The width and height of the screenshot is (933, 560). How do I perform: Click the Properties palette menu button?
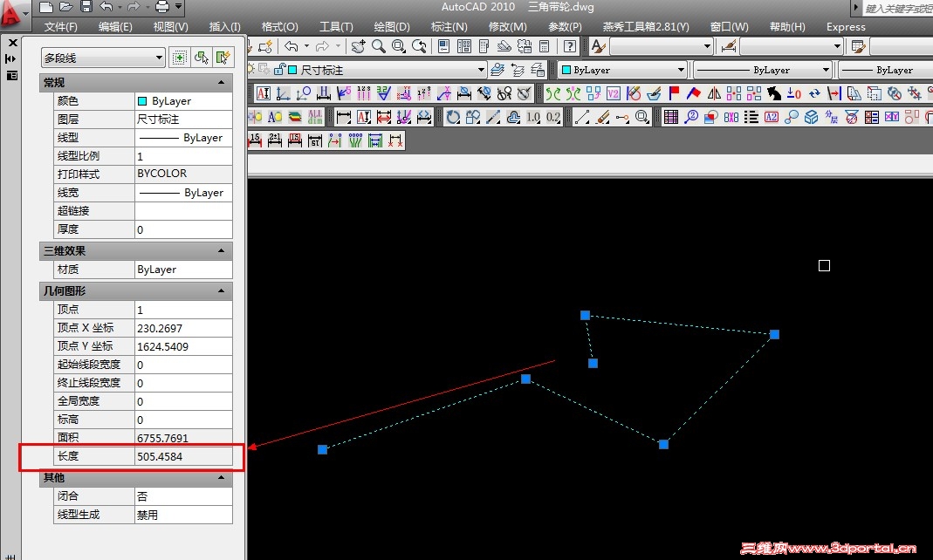(11, 76)
